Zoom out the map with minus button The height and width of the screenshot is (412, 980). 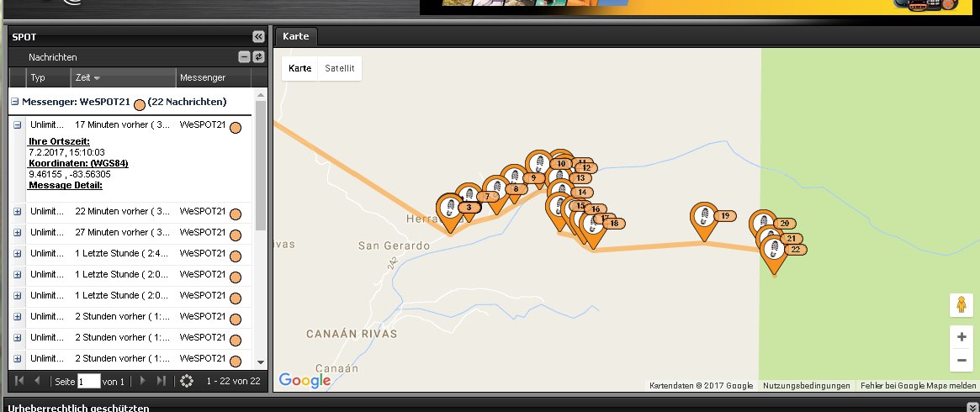pos(961,361)
